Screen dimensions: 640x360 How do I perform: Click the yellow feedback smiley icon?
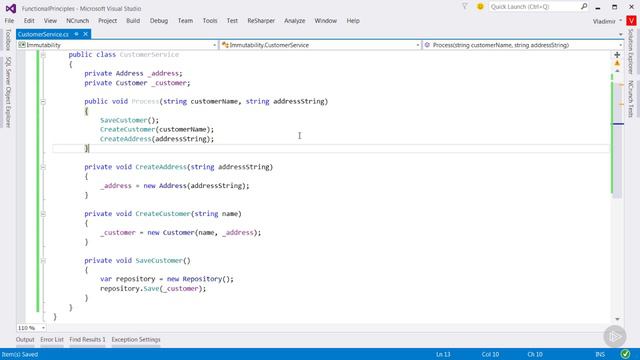point(480,7)
